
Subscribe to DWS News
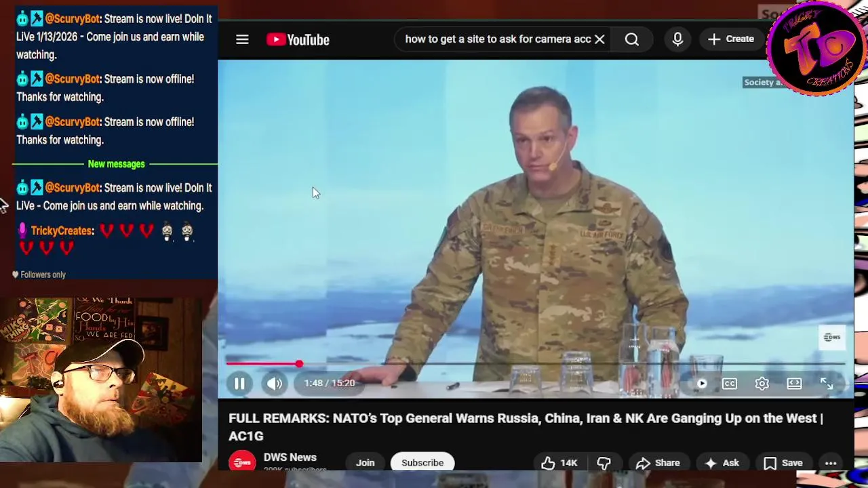coord(422,462)
